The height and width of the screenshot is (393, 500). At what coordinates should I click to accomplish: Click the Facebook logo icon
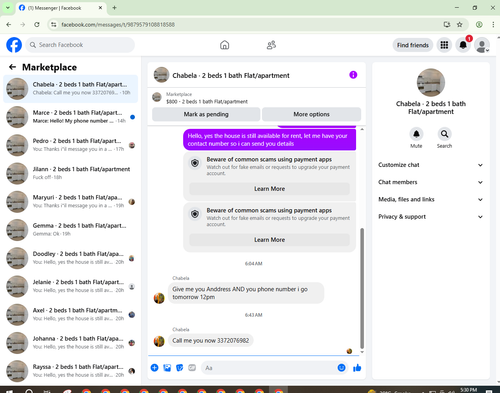14,45
